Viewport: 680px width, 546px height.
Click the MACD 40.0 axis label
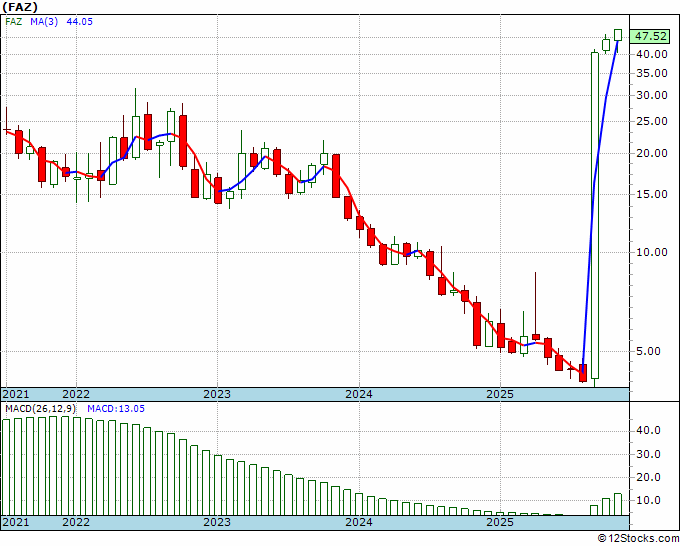[x=648, y=430]
